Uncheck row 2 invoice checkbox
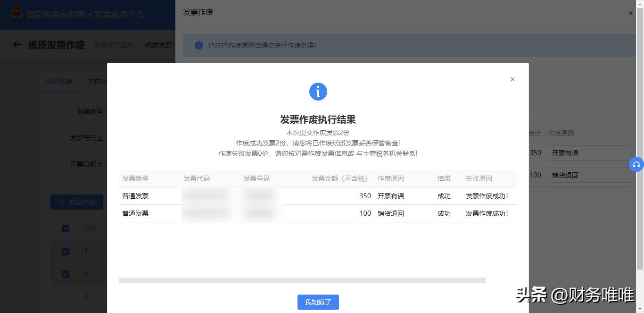Viewport: 644px width, 313px height. tap(65, 274)
